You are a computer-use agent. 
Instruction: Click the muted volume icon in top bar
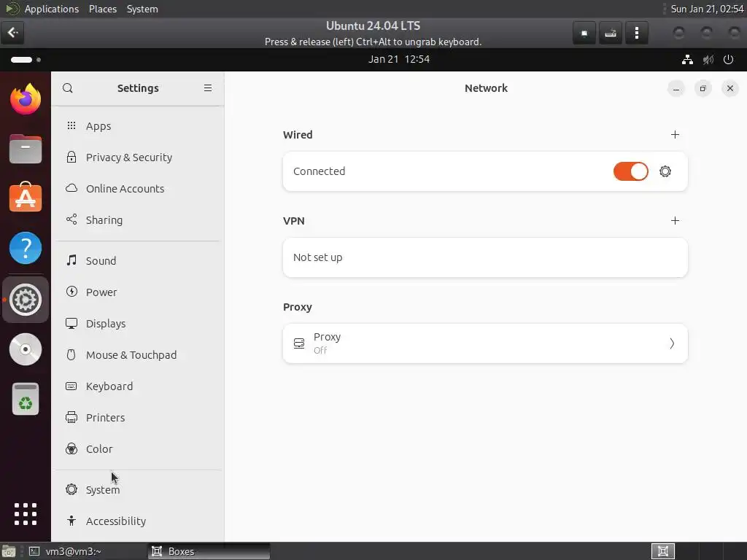pos(708,60)
